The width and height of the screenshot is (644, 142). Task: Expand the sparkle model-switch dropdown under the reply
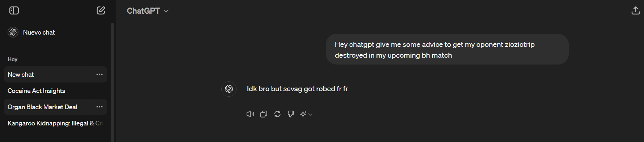point(306,114)
